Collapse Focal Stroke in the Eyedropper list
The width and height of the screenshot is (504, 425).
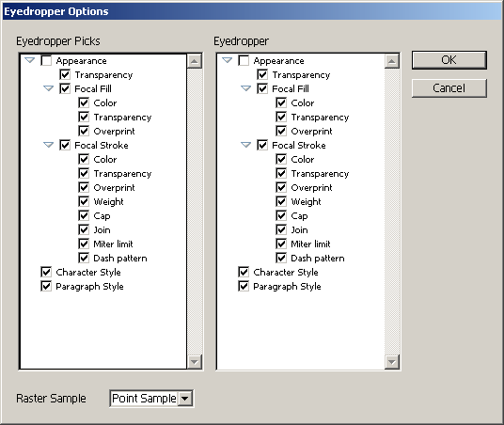246,145
